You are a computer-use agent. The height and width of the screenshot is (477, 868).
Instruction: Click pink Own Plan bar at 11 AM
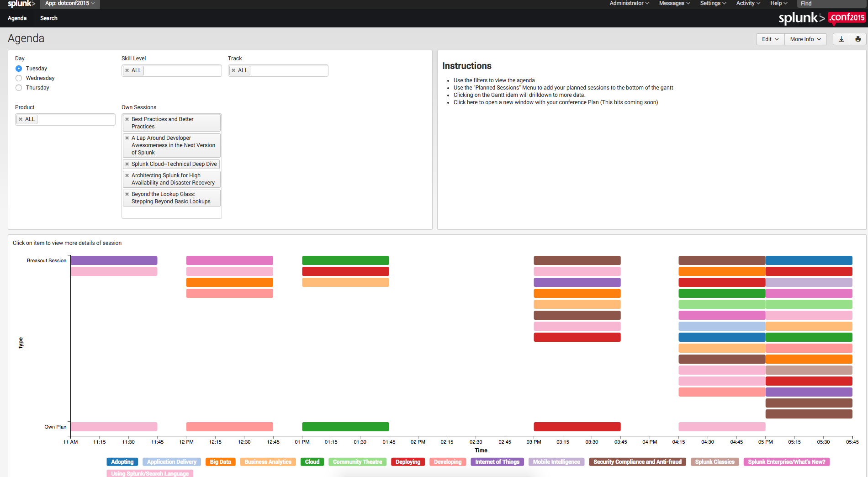coord(114,427)
